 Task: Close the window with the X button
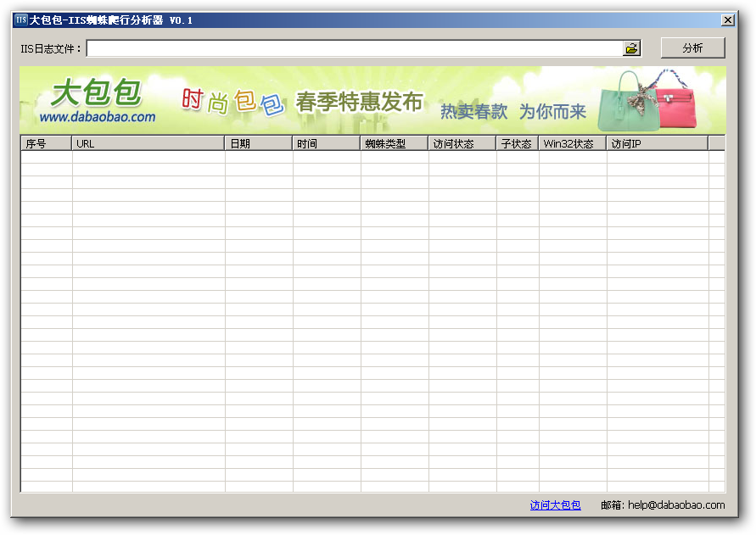pyautogui.click(x=727, y=20)
